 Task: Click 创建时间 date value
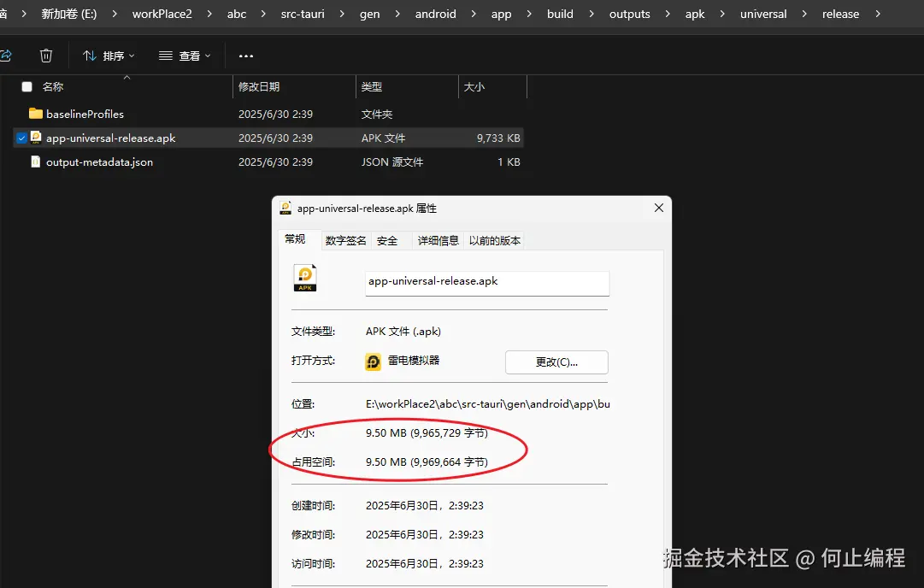(x=424, y=505)
